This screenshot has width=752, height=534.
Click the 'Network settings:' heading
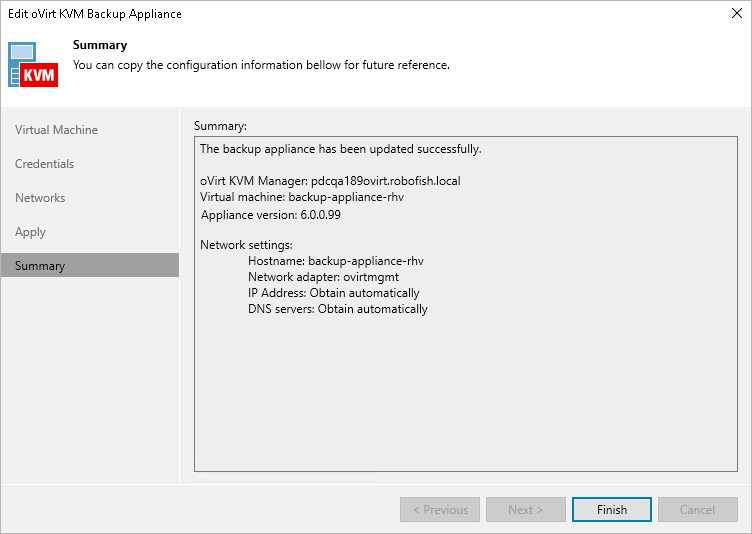click(x=246, y=245)
